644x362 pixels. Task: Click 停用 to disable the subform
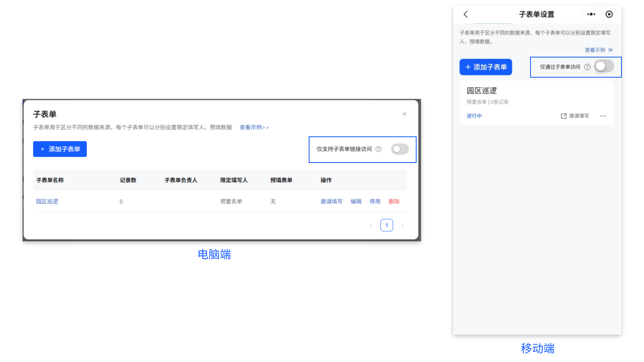coord(374,202)
